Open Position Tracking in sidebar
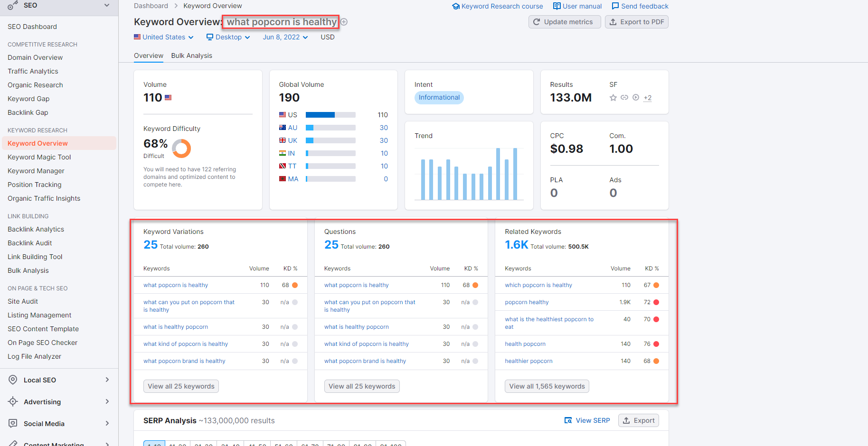The width and height of the screenshot is (868, 446). pyautogui.click(x=35, y=185)
